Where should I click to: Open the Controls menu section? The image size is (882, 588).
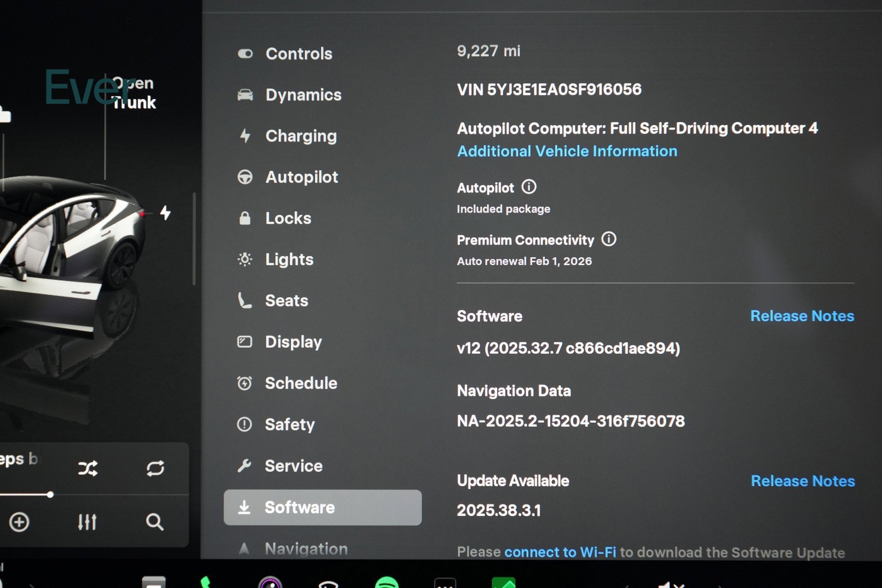(299, 54)
